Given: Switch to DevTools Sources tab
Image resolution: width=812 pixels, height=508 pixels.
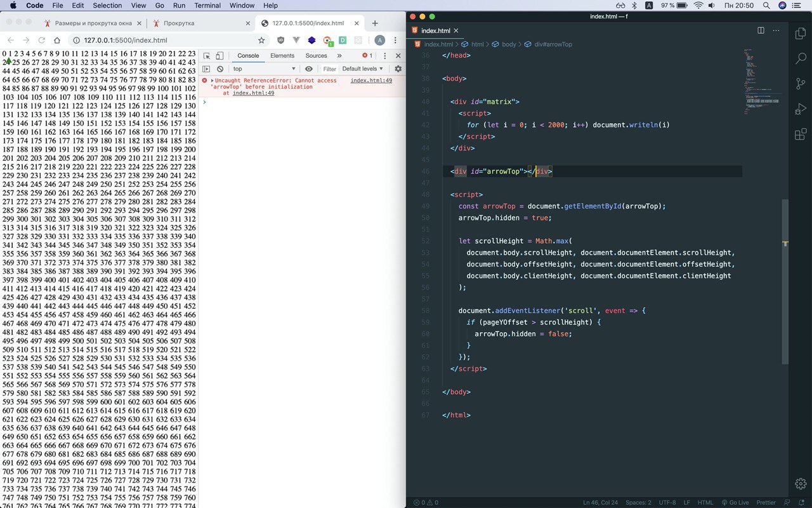Looking at the screenshot, I should tap(317, 56).
